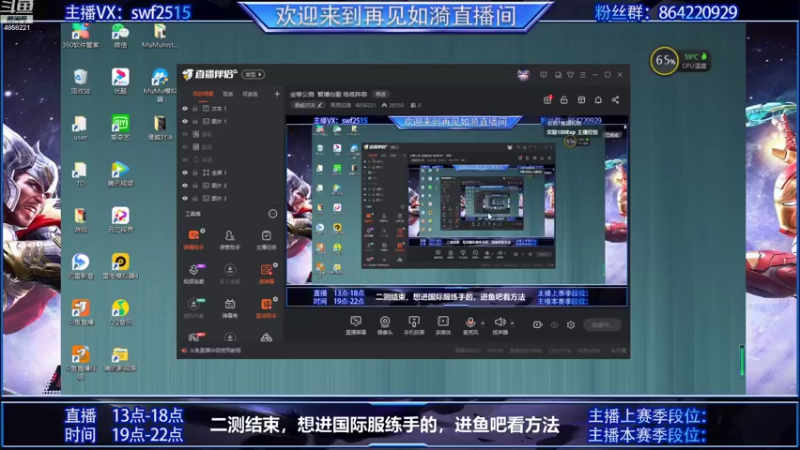Open 回收站 recycle bin on desktop
The width and height of the screenshot is (800, 450).
click(x=80, y=82)
